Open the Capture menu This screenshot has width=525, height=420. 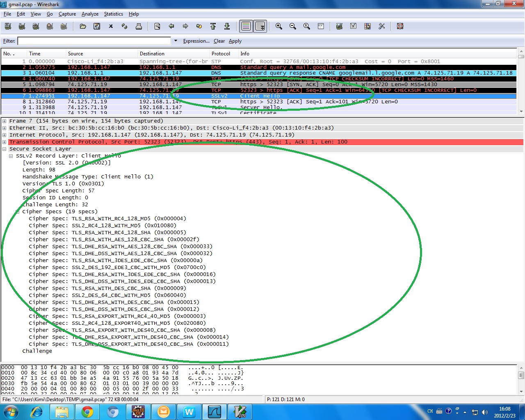coord(67,14)
